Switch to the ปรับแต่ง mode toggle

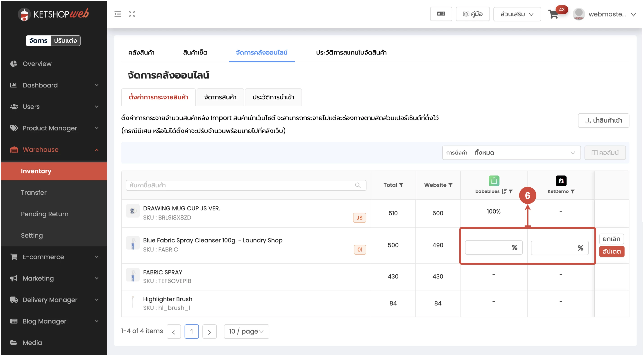pos(66,41)
